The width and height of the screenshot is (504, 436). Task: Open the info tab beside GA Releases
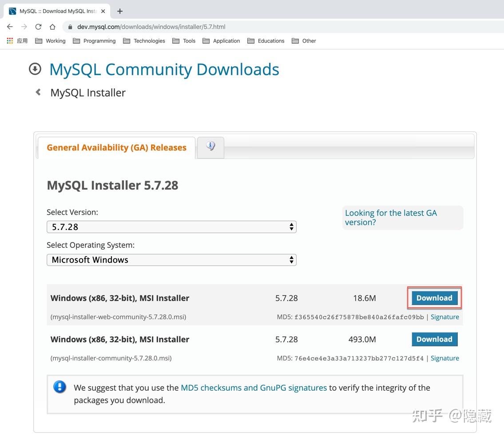click(210, 147)
